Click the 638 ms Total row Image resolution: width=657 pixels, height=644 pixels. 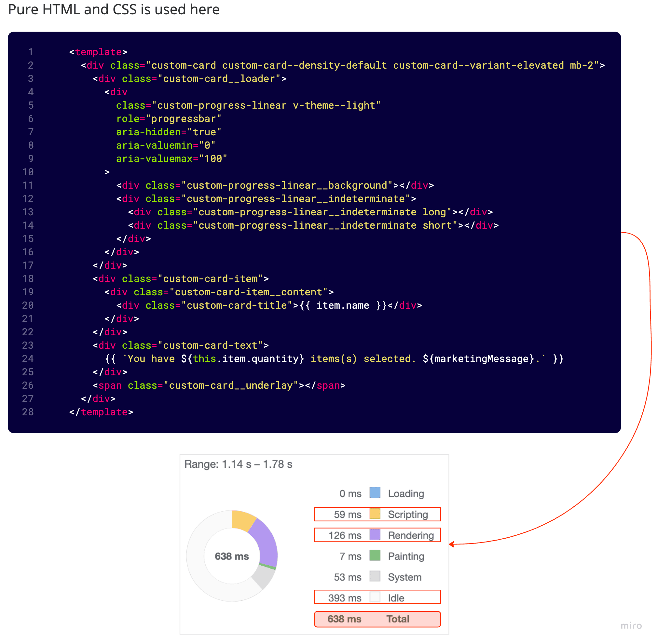click(x=377, y=619)
